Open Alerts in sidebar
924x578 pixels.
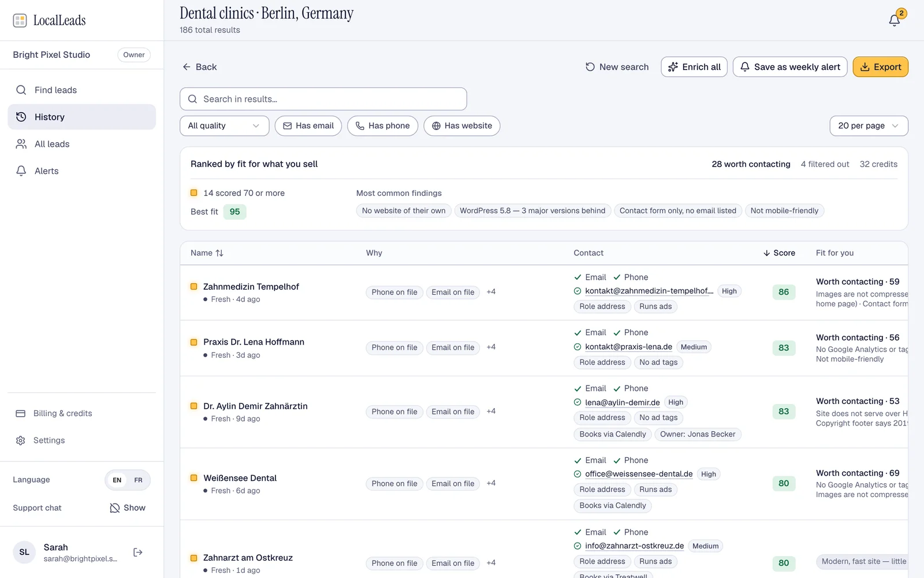pyautogui.click(x=81, y=171)
